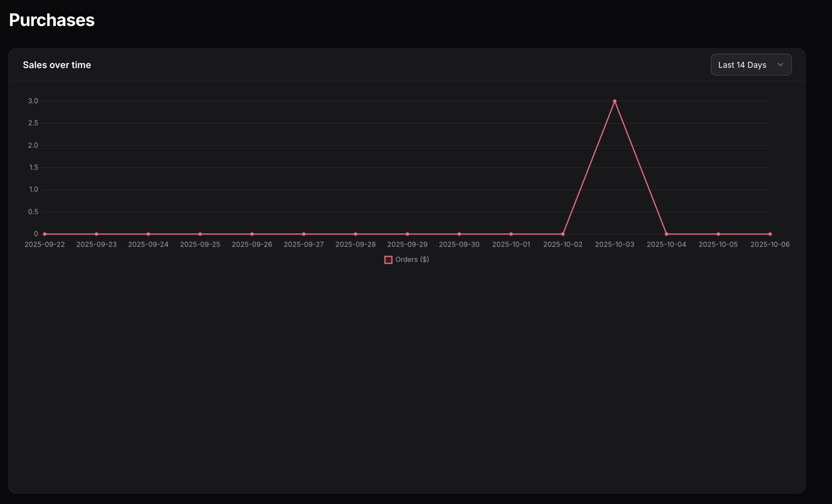Click the pink Orders legend color box
832x504 pixels.
pos(388,260)
